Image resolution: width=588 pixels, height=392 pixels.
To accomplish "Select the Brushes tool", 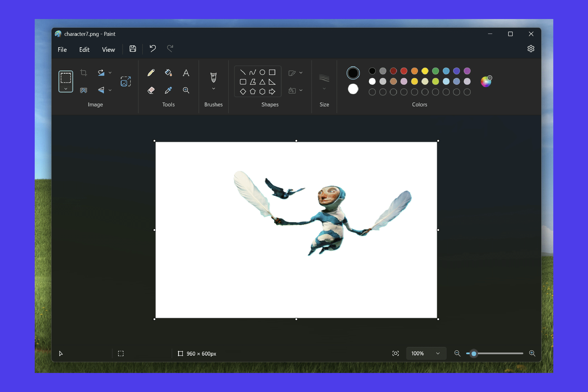I will (214, 78).
